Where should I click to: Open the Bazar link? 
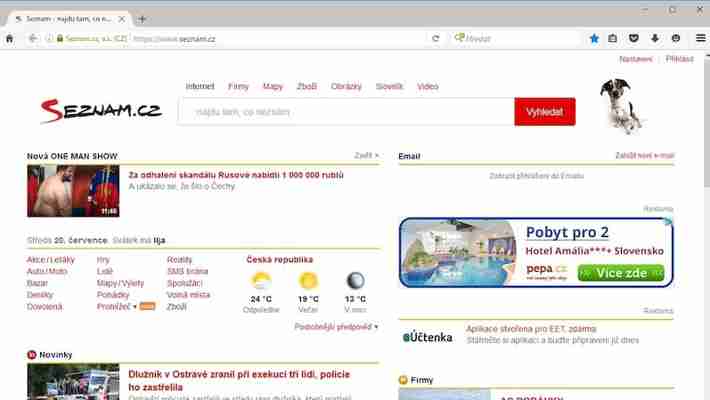click(37, 283)
